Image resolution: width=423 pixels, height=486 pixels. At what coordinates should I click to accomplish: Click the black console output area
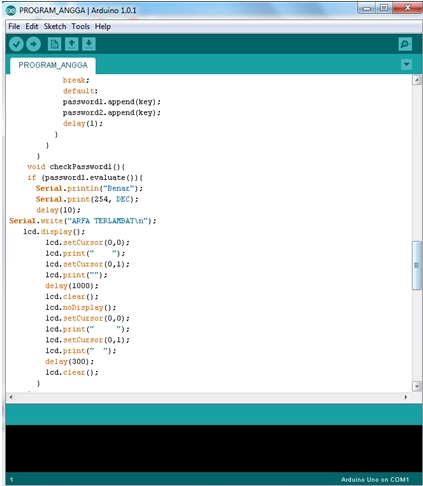[214, 448]
